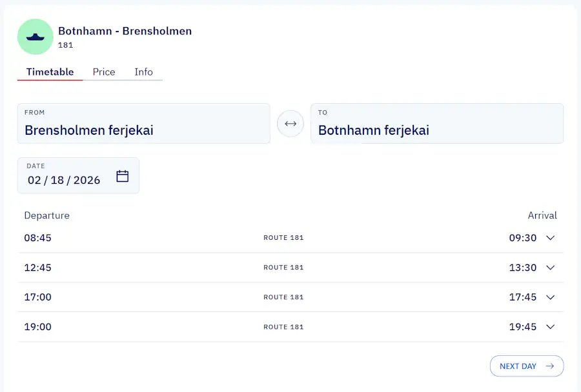
Task: Open the Info tab
Action: click(x=144, y=72)
